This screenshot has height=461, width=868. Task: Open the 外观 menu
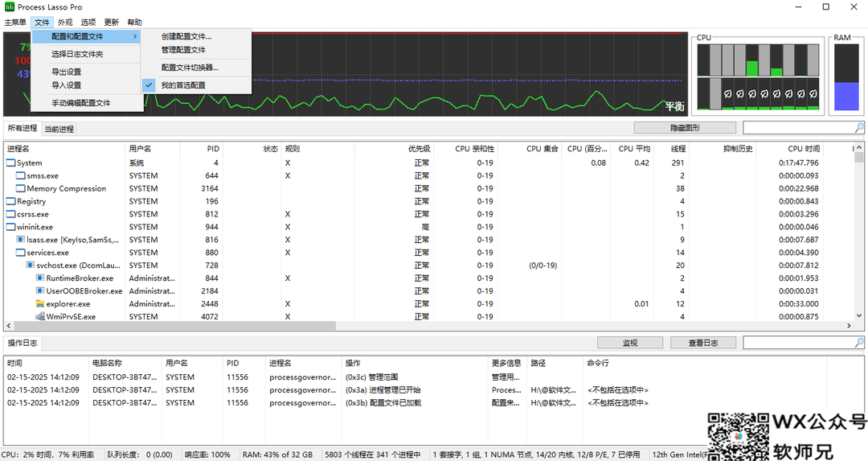[x=65, y=23]
